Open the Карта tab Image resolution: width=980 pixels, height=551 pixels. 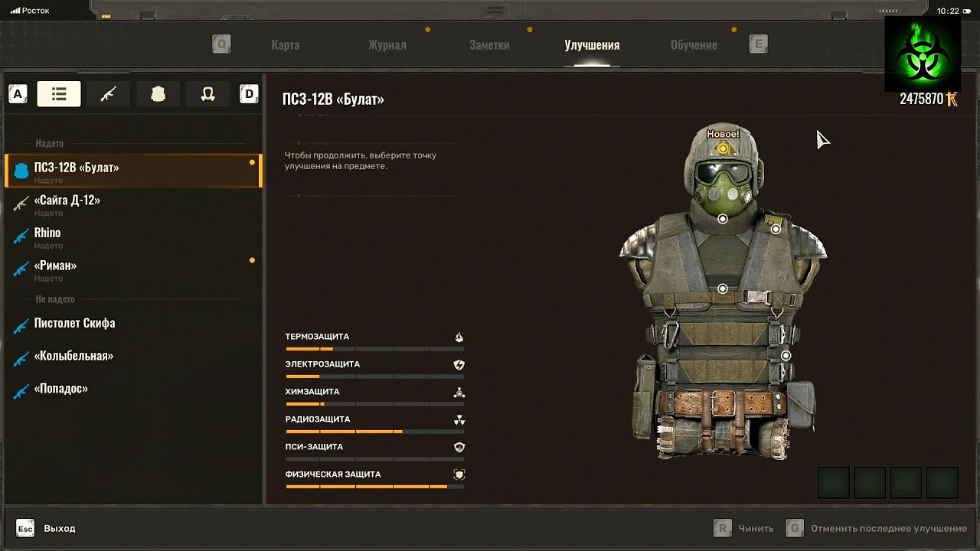tap(285, 45)
